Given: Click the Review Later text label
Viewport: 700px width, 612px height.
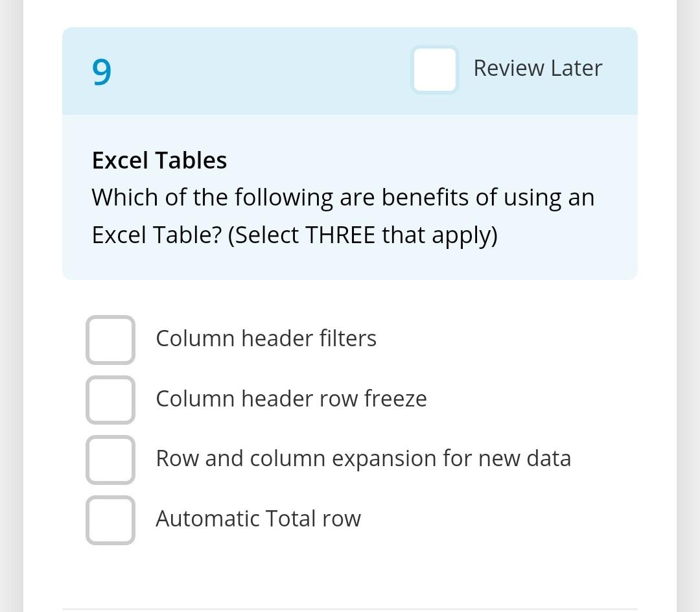Looking at the screenshot, I should pos(538,68).
